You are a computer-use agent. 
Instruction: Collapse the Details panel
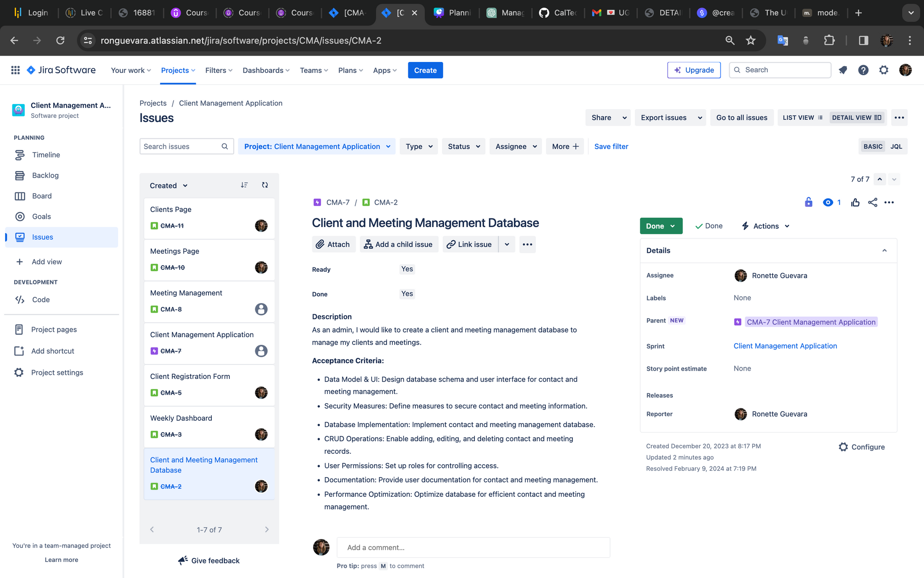tap(884, 250)
